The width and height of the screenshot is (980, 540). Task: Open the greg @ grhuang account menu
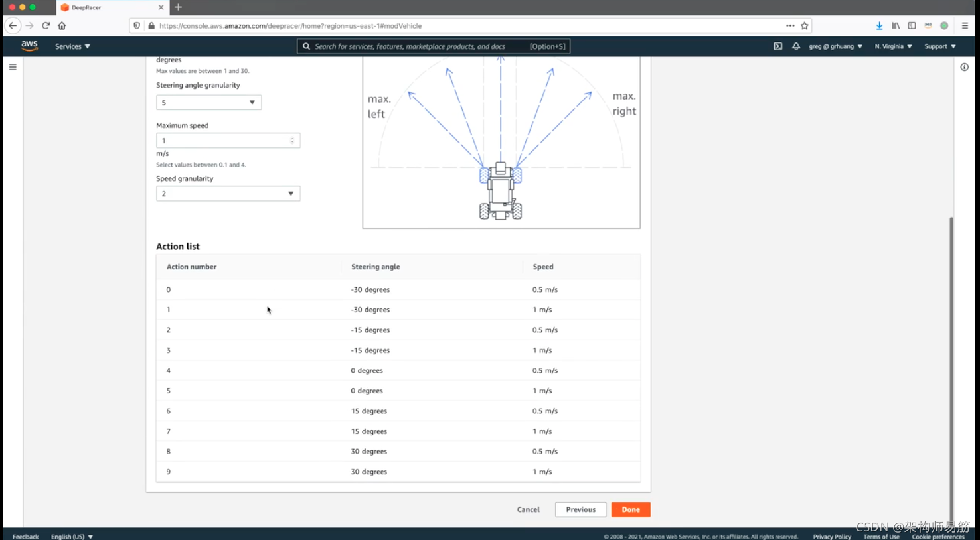(x=835, y=46)
